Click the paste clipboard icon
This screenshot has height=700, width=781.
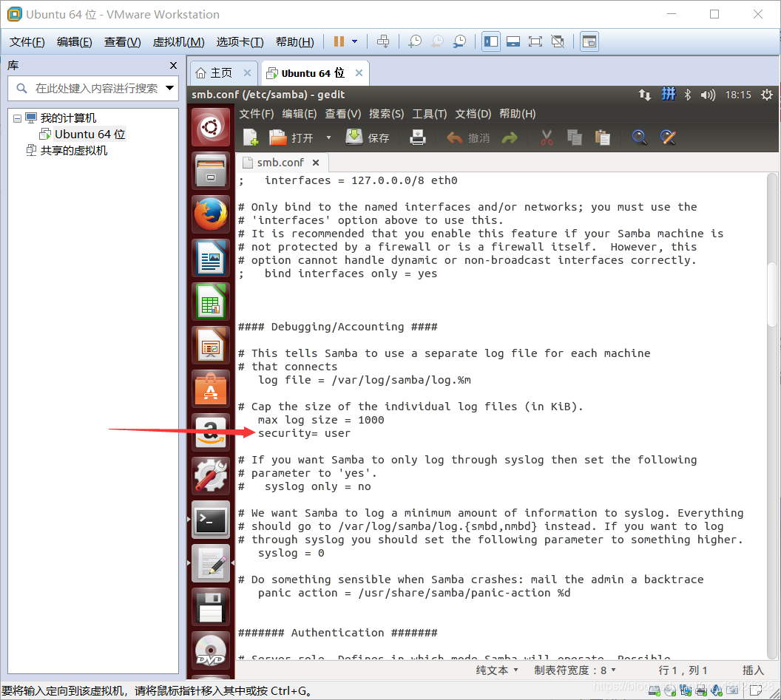[603, 137]
